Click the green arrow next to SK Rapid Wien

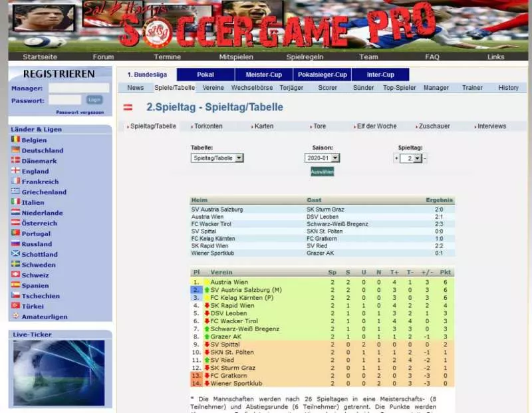(x=207, y=305)
